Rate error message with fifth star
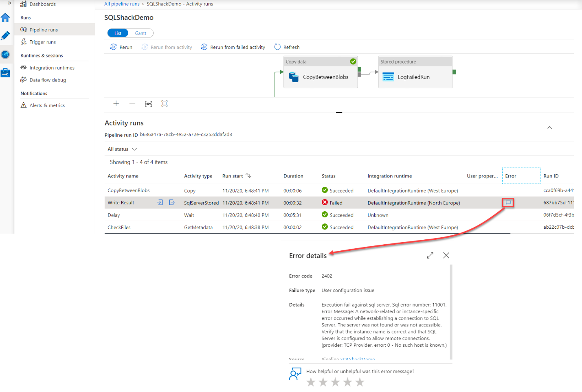This screenshot has width=582, height=392. pos(360,382)
